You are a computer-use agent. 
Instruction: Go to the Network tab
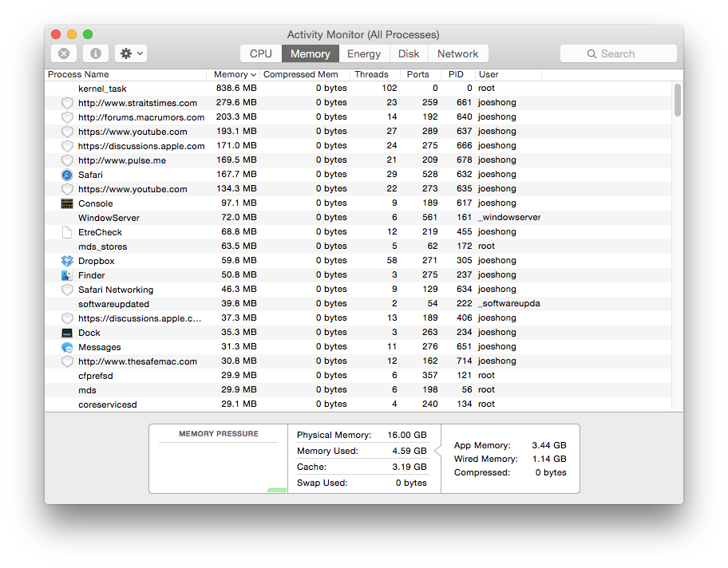(x=457, y=53)
